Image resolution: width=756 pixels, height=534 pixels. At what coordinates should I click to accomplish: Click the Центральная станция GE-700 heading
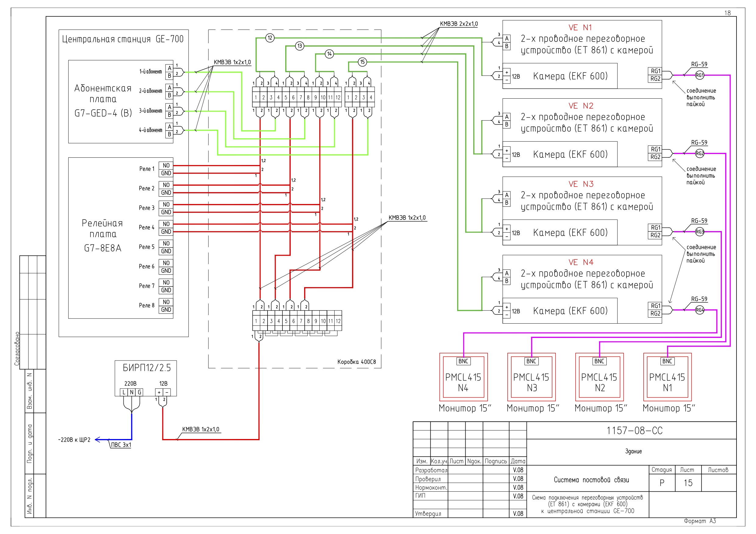point(122,39)
